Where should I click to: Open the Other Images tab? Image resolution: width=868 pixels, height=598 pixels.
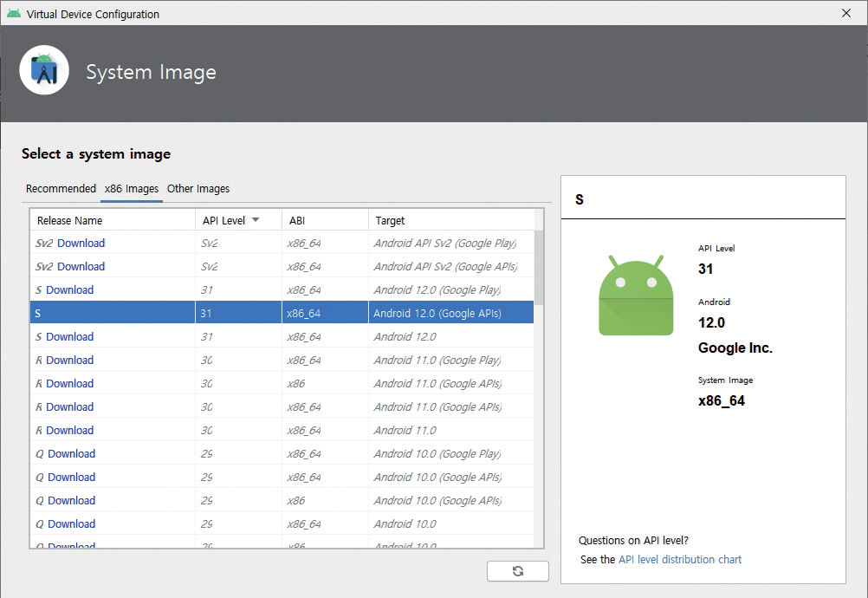(x=198, y=189)
